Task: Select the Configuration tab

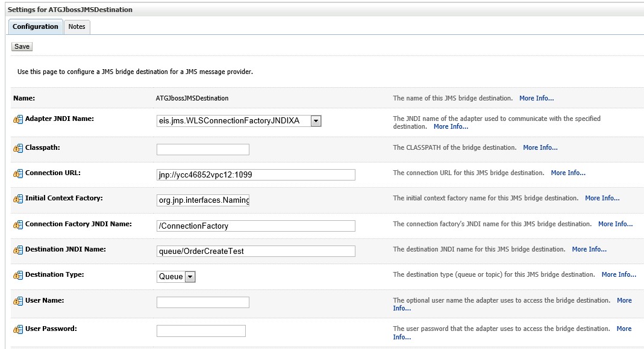Action: click(36, 26)
